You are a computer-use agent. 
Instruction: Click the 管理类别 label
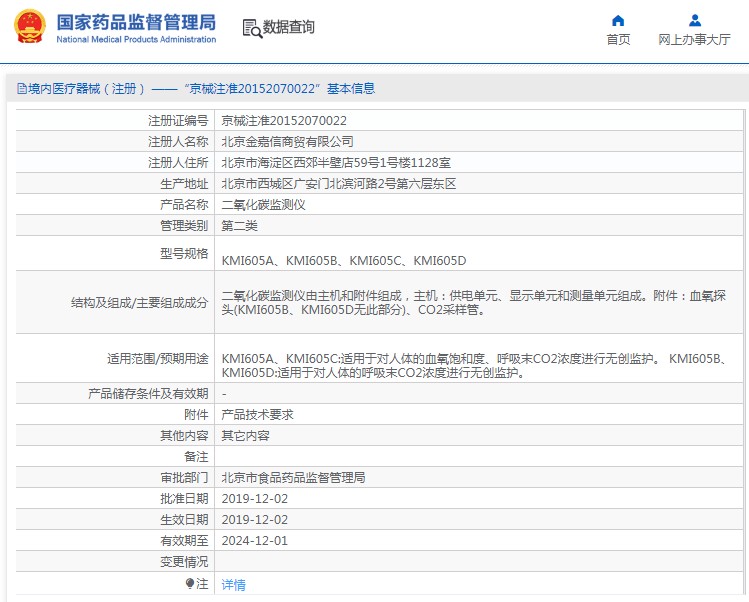[184, 226]
